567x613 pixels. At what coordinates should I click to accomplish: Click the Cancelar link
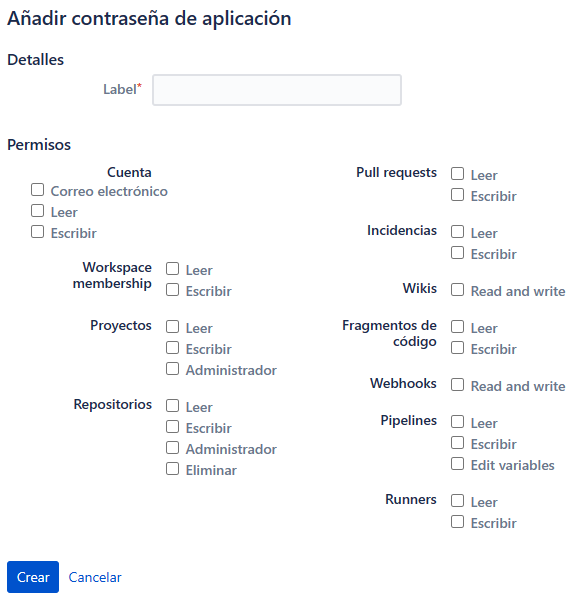click(x=95, y=577)
